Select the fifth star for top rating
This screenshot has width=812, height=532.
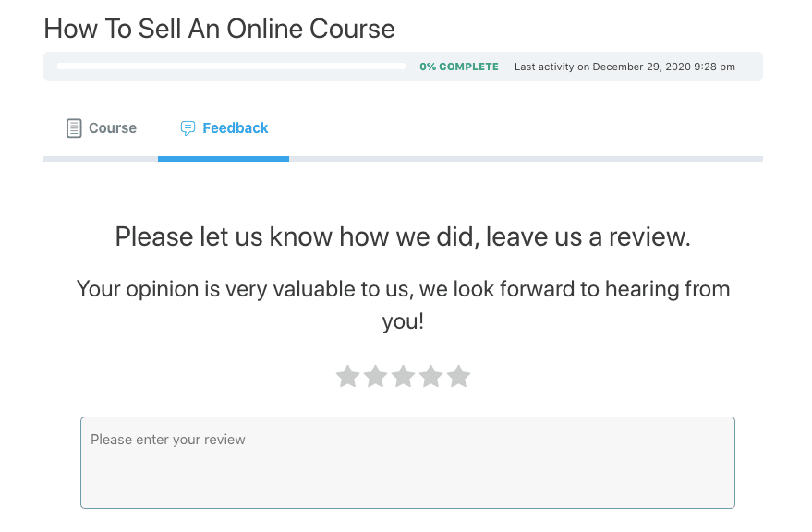pos(458,376)
